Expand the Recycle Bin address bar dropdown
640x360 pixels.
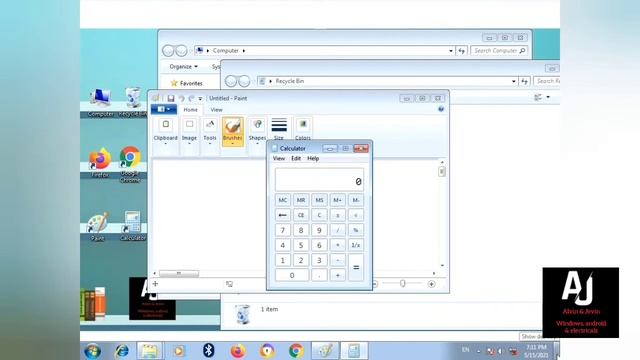(x=513, y=81)
